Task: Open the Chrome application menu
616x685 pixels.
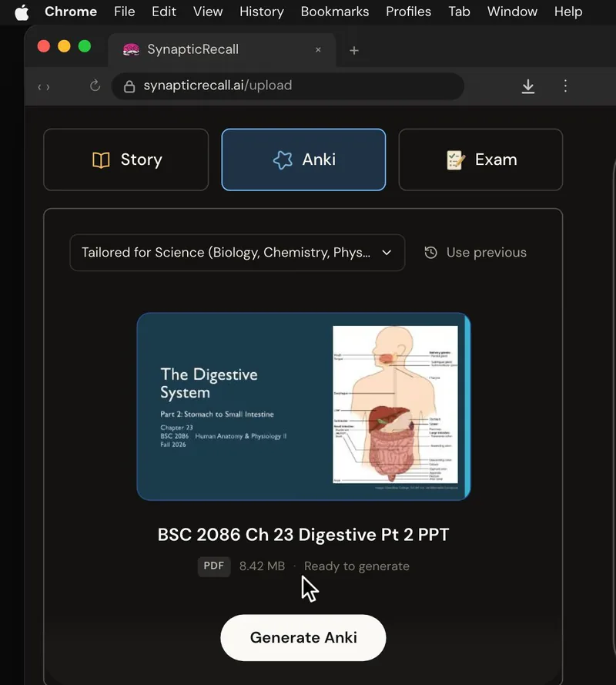Action: 71,12
